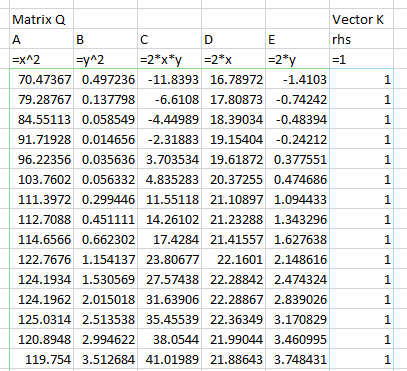Image resolution: width=407 pixels, height=371 pixels.
Task: Select the '=2*x*y' formula label cell
Action: click(169, 59)
